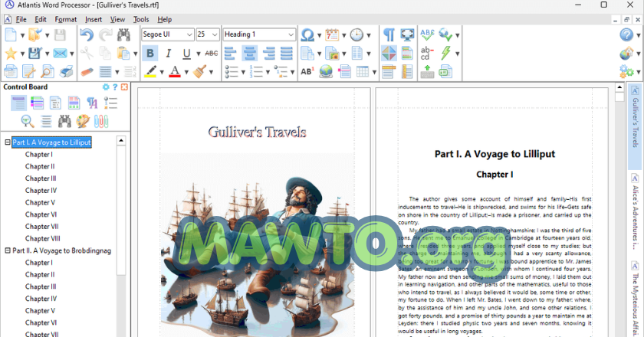The height and width of the screenshot is (337, 644).
Task: Toggle Underline formatting
Action: pyautogui.click(x=186, y=54)
